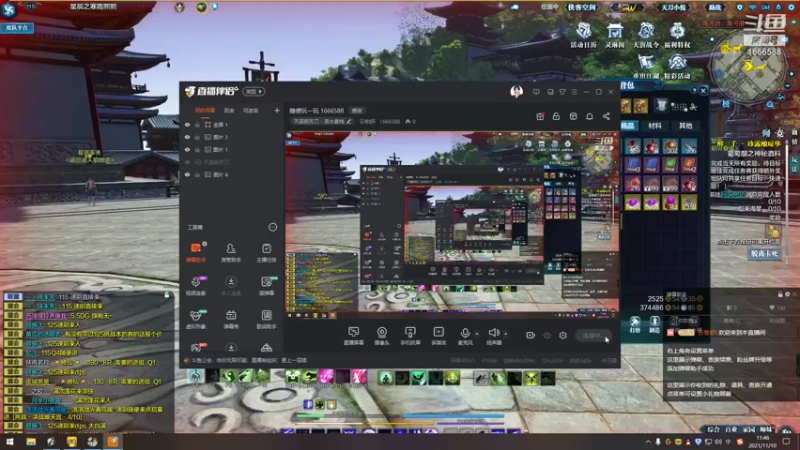This screenshot has height=450, width=800.
Task: Add 多媒体 media source
Action: 438,336
